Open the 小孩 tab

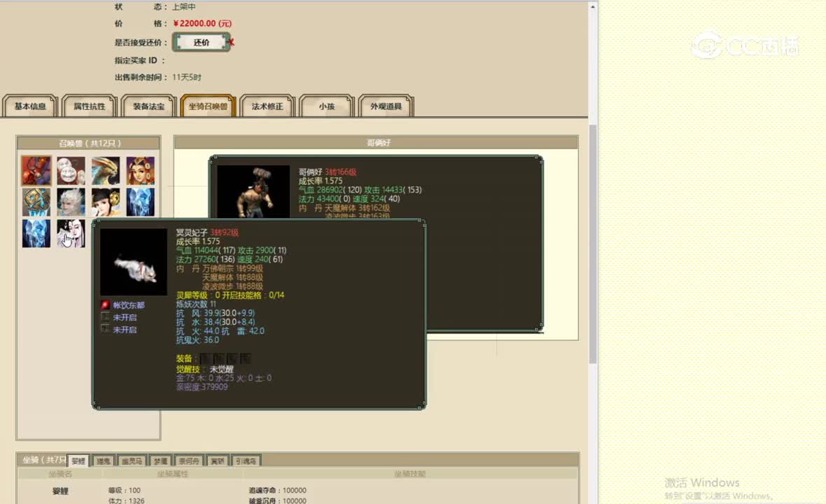(x=327, y=106)
